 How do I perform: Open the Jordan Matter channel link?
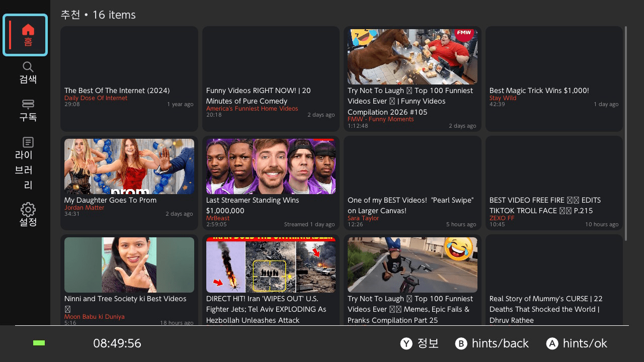pos(85,208)
